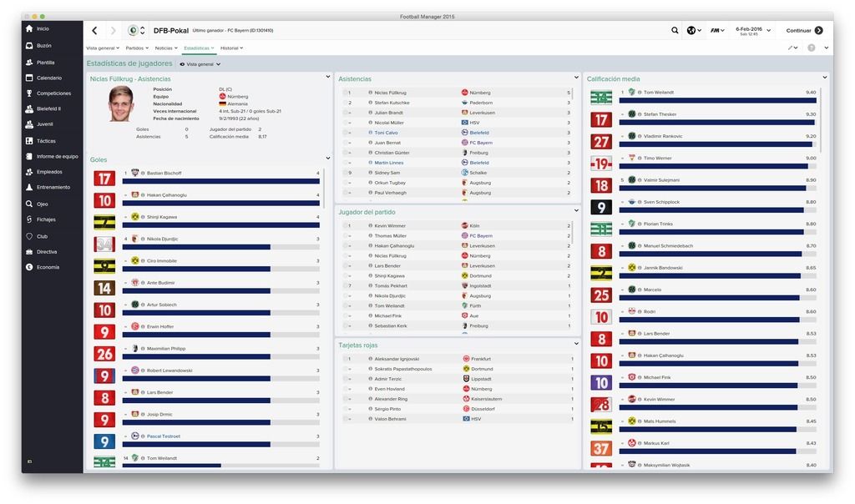The image size is (855, 504).
Task: Click the Continuar button
Action: pos(804,31)
